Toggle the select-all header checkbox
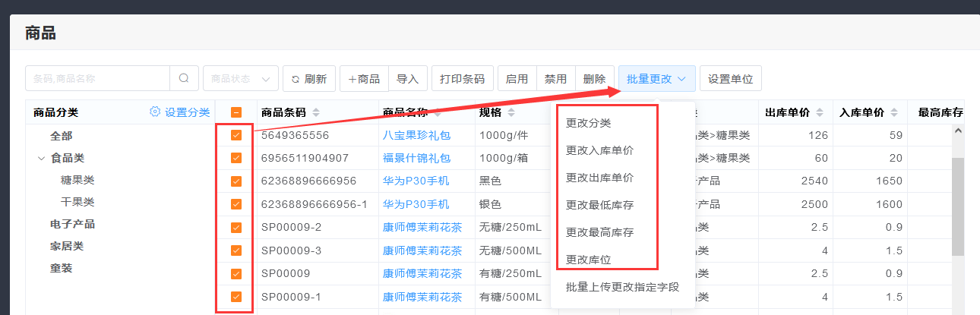980x315 pixels. pos(236,112)
